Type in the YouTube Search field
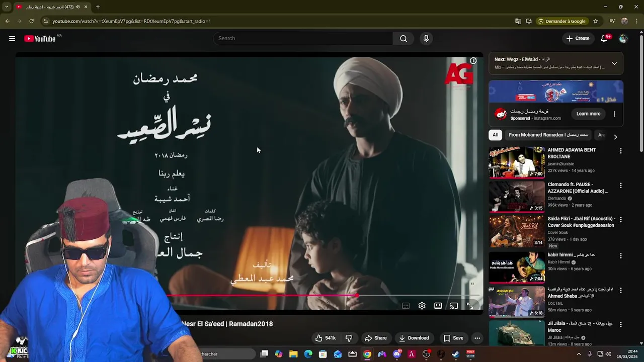Image resolution: width=644 pixels, height=362 pixels. 304,39
